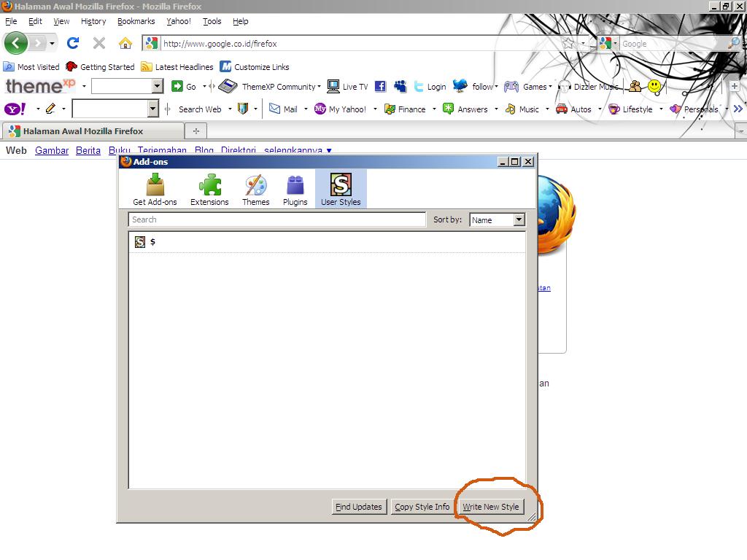Open the View menu

pyautogui.click(x=61, y=21)
